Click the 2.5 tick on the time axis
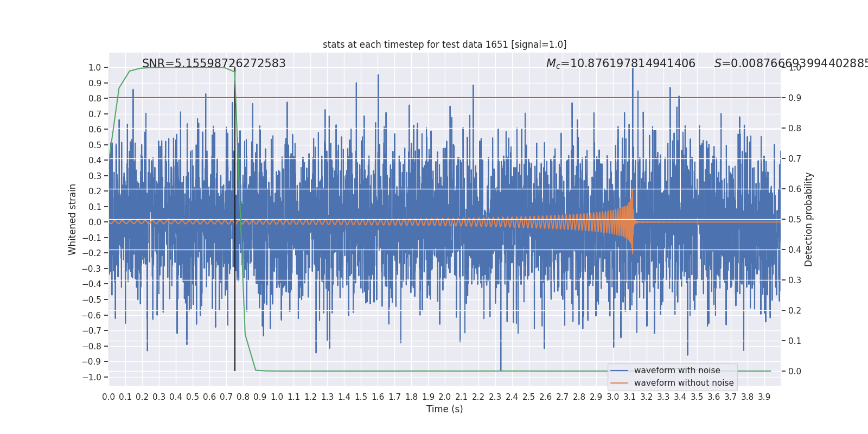The width and height of the screenshot is (868, 434). [529, 397]
